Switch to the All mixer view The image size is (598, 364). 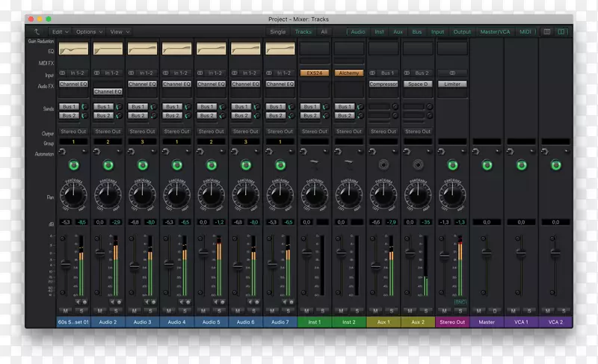coord(324,32)
